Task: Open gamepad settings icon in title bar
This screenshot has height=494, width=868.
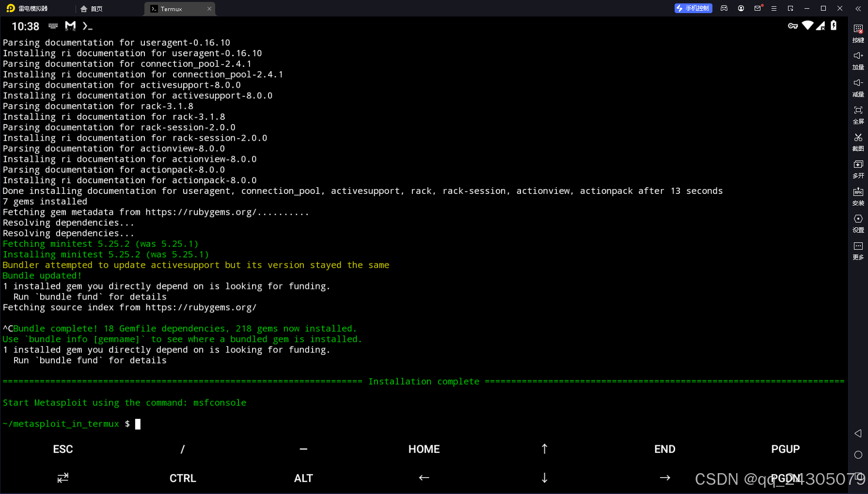Action: [x=724, y=8]
